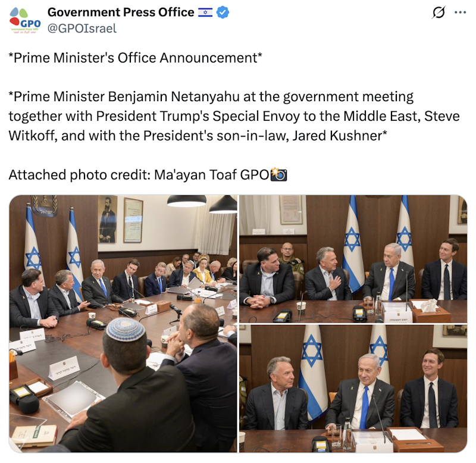Viewport: 476px width, 463px height.
Task: Open the top-right photo with four men
Action: click(x=353, y=259)
